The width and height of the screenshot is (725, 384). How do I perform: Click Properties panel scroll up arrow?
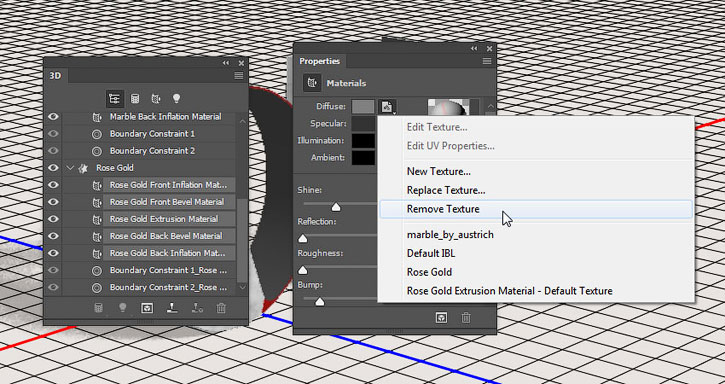490,107
